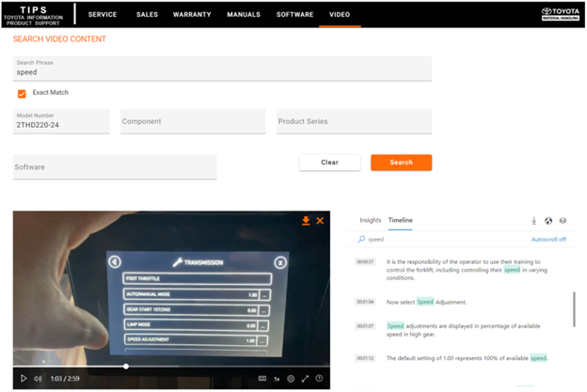The height and width of the screenshot is (392, 587).
Task: Toggle Autoscroll off link
Action: pos(548,240)
